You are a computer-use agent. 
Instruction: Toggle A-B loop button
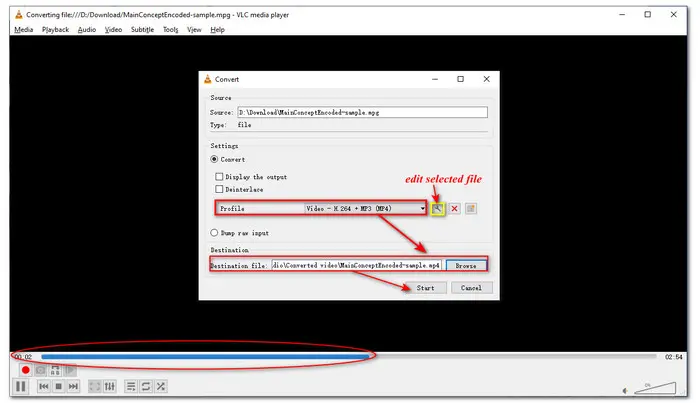click(x=55, y=370)
